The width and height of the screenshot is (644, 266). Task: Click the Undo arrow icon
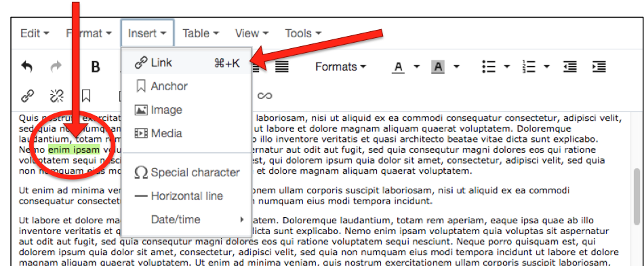pos(26,66)
